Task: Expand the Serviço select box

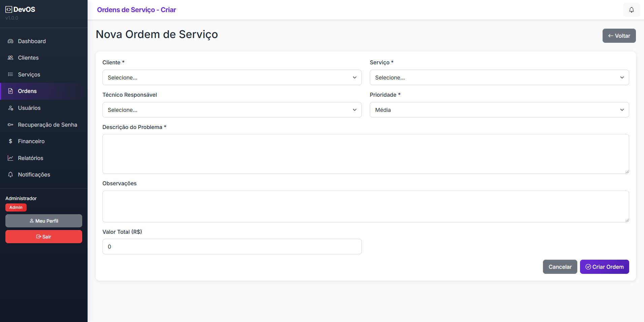Action: click(x=499, y=77)
